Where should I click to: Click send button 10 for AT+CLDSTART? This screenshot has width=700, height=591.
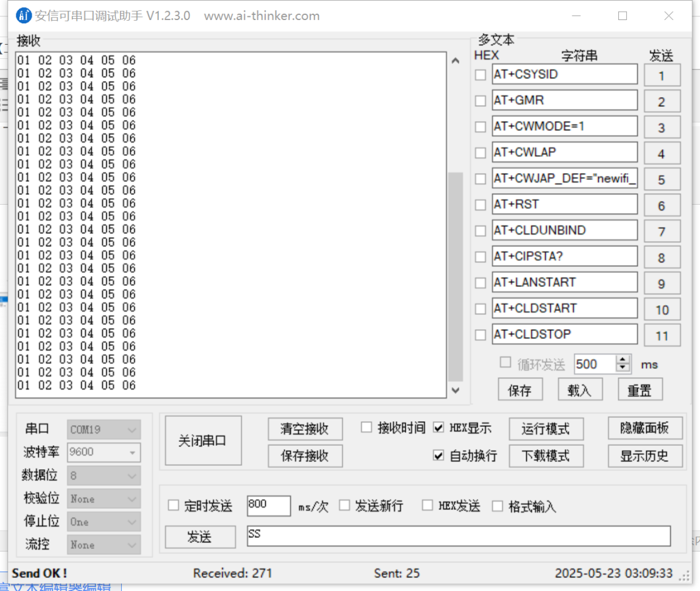pyautogui.click(x=662, y=309)
